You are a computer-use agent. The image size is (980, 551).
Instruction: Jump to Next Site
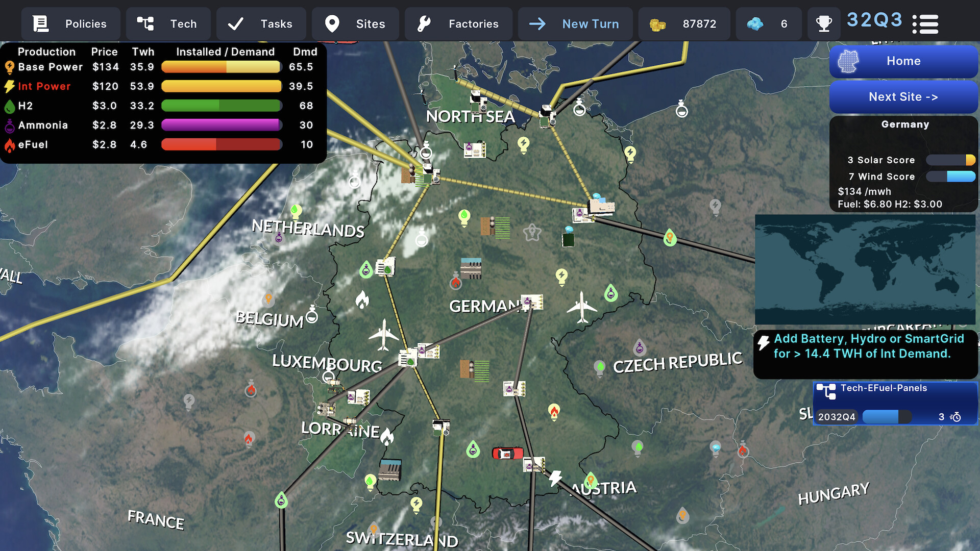[903, 97]
